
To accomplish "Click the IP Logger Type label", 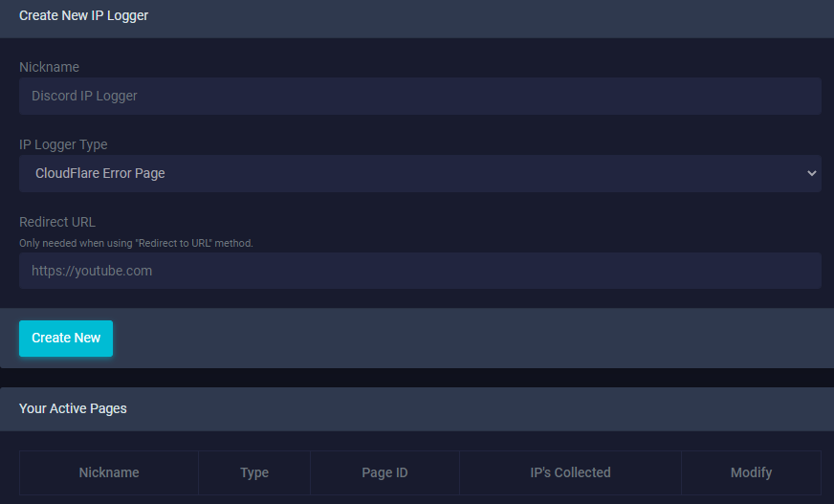I will pyautogui.click(x=63, y=144).
